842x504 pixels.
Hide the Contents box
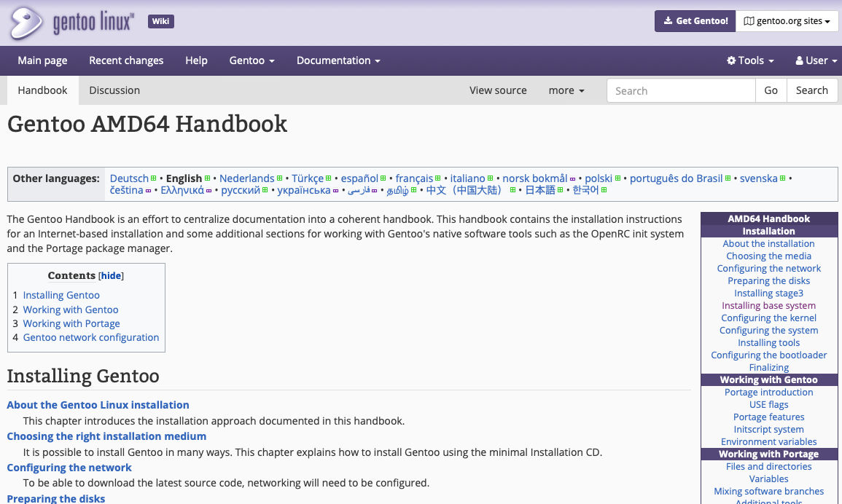(111, 275)
